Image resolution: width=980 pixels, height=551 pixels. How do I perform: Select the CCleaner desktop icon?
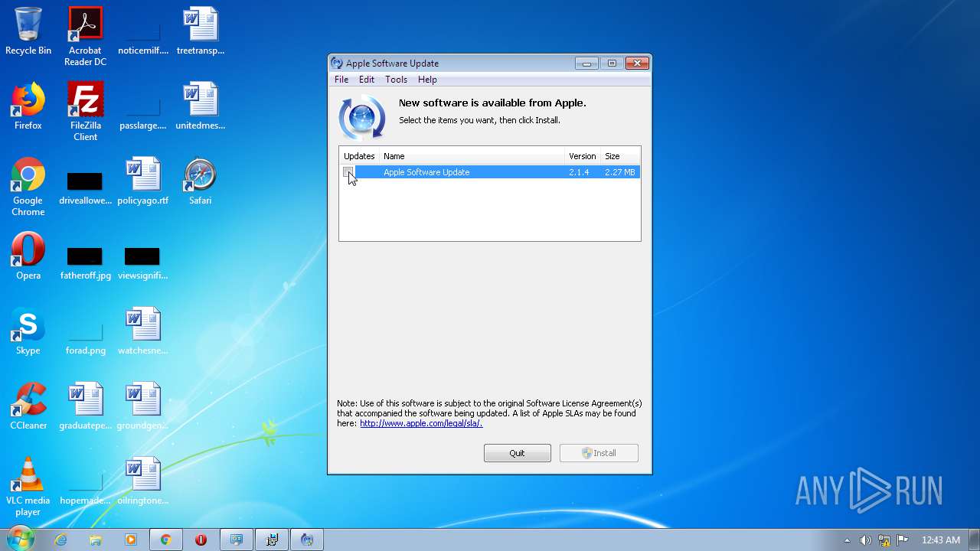pos(28,406)
